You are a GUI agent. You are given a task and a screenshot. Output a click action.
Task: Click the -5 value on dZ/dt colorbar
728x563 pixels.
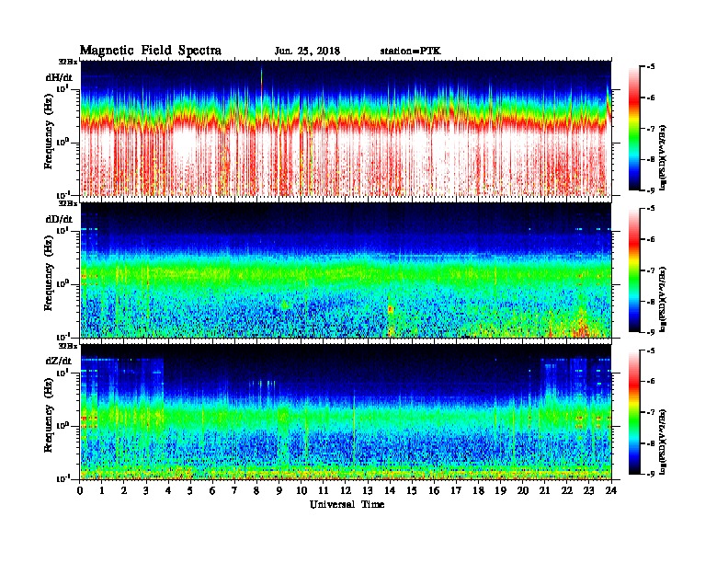pyautogui.click(x=651, y=350)
